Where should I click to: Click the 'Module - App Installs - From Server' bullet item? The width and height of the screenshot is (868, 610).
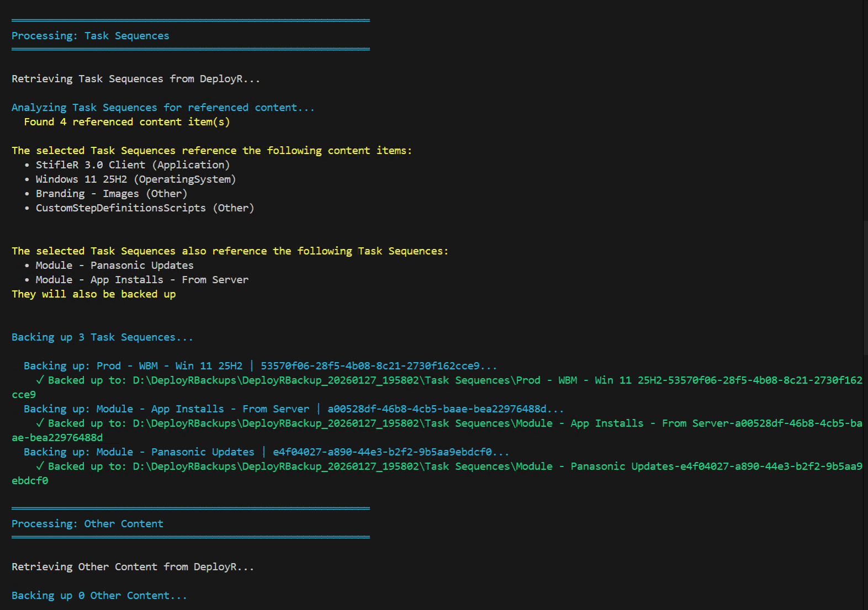tap(142, 280)
